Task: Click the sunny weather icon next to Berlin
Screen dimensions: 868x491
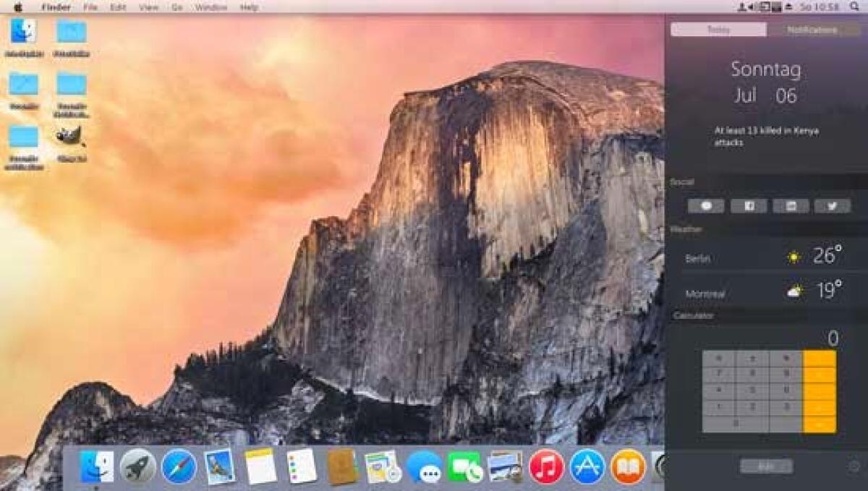Action: (x=793, y=257)
